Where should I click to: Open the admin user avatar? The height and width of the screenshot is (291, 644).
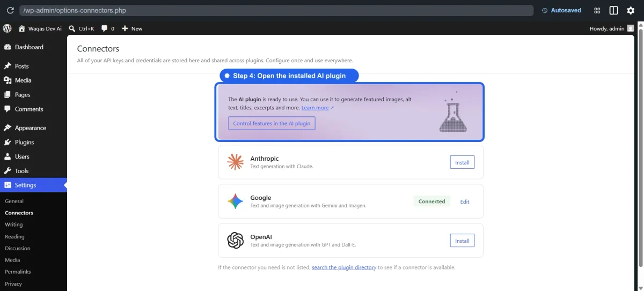(631, 28)
